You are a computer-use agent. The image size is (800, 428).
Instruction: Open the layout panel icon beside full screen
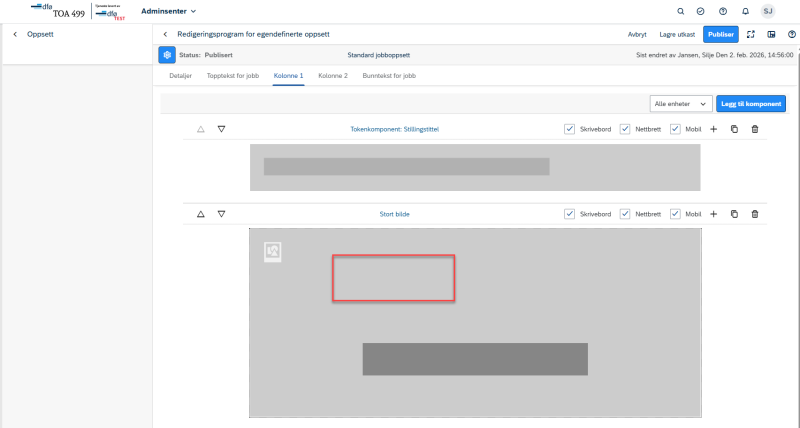[x=771, y=34]
